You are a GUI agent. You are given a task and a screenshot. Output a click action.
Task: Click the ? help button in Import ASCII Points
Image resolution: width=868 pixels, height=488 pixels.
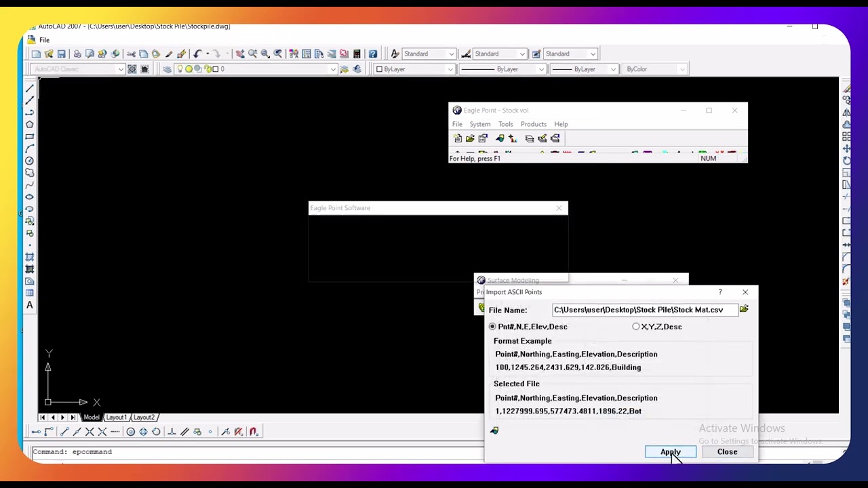[x=720, y=292]
